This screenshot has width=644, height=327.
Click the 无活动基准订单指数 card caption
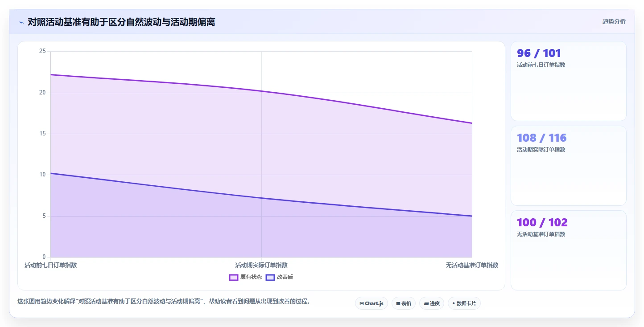541,234
